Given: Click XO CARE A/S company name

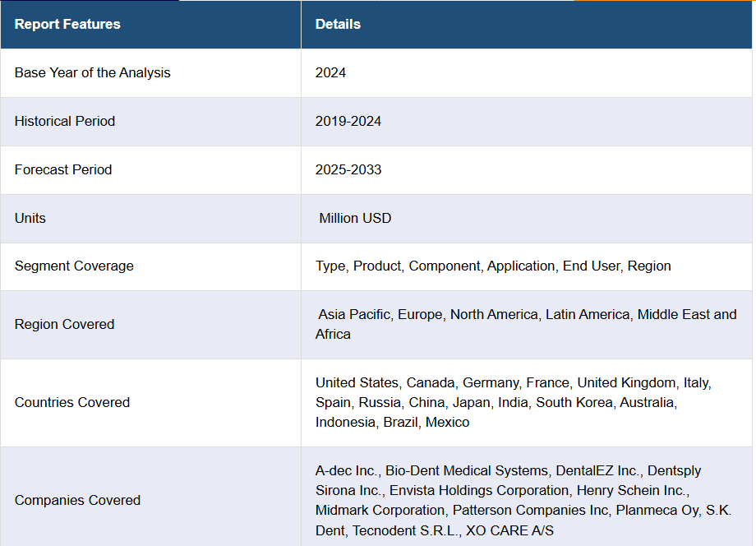Looking at the screenshot, I should 509,530.
